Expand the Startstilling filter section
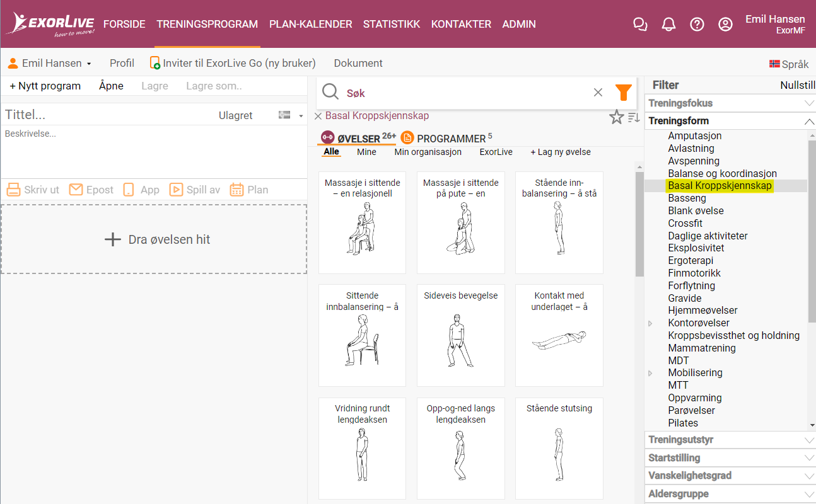Viewport: 816px width, 504px height. coord(730,458)
